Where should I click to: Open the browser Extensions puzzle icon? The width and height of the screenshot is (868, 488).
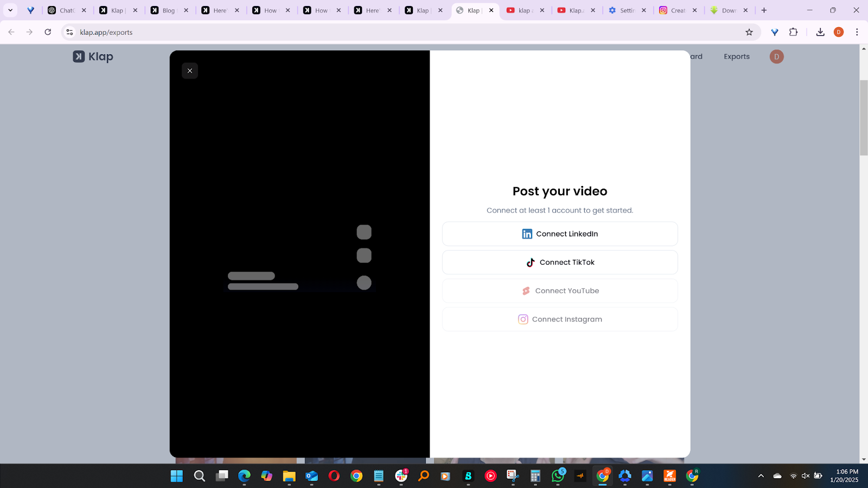793,33
